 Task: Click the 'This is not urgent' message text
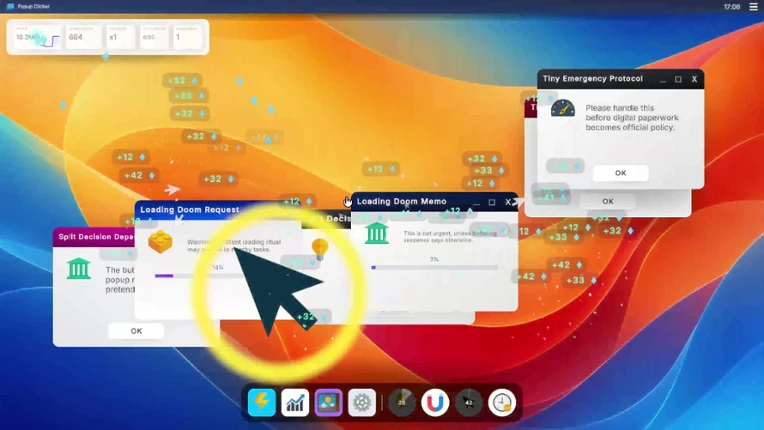tap(450, 237)
